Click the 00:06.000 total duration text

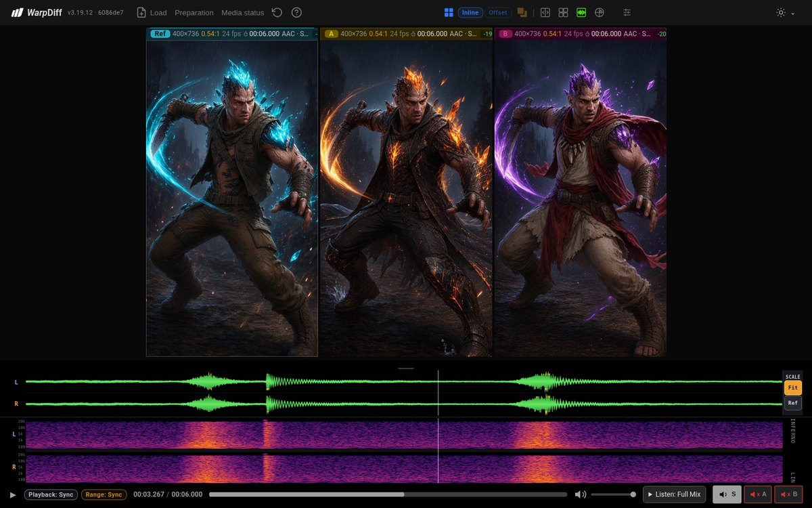click(187, 494)
